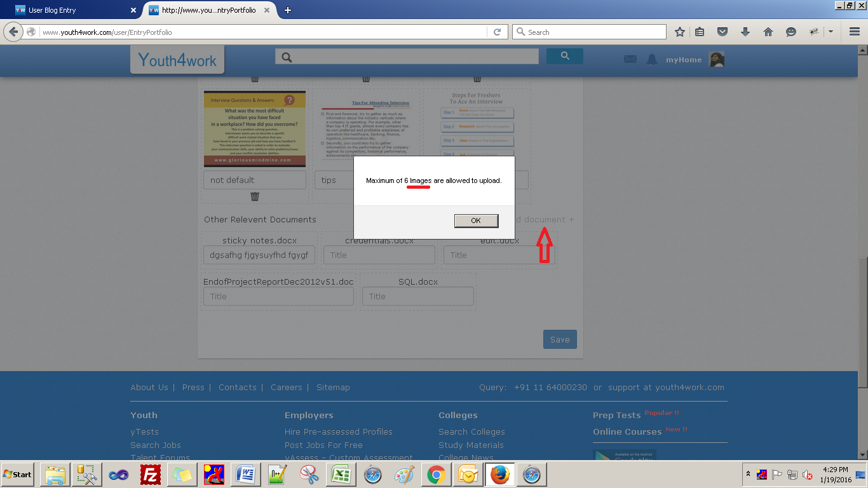Open the messages envelope icon

[x=630, y=59]
